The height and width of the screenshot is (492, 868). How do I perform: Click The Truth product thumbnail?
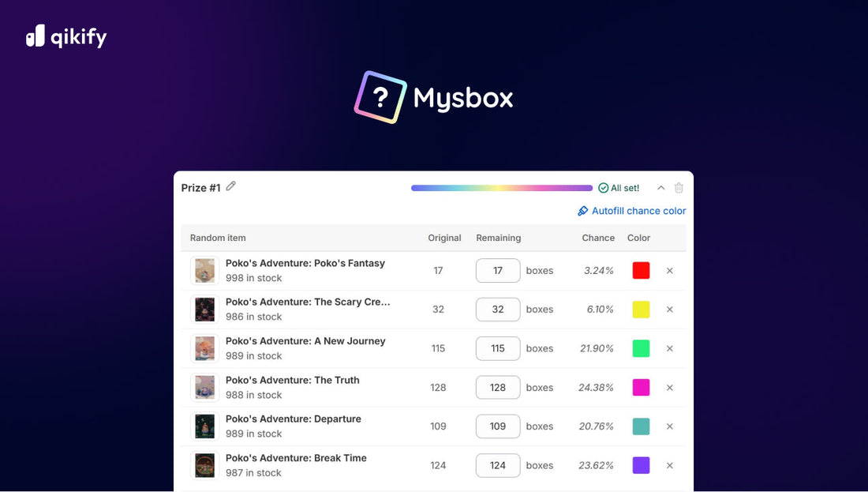(205, 387)
